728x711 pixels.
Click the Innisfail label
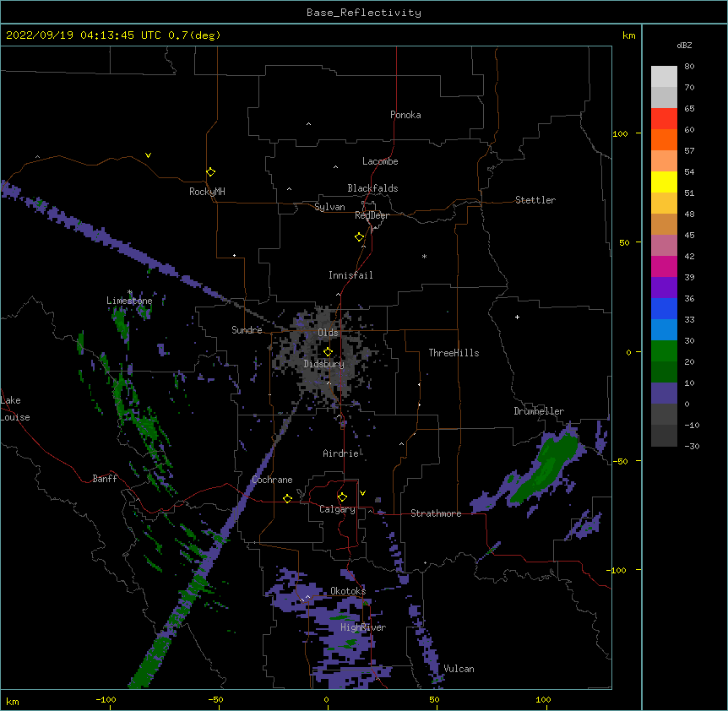click(350, 275)
